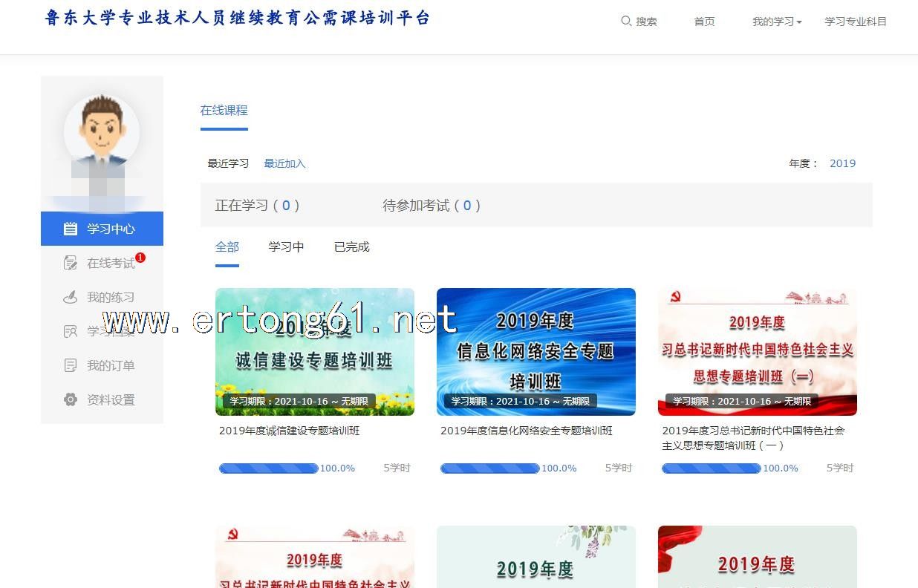The height and width of the screenshot is (588, 918).
Task: Go to 首页 in top navigation
Action: pyautogui.click(x=704, y=22)
